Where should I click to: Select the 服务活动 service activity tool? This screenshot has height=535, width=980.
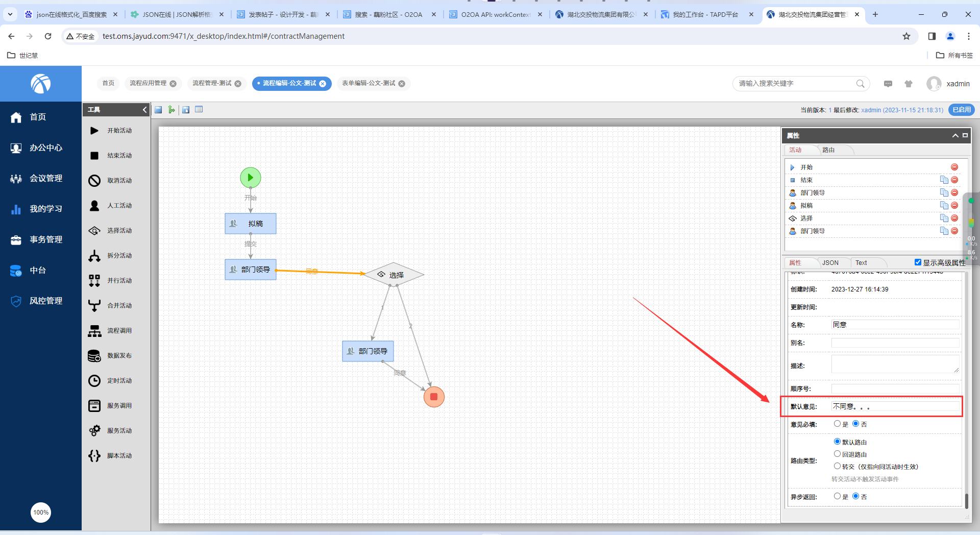tap(110, 431)
